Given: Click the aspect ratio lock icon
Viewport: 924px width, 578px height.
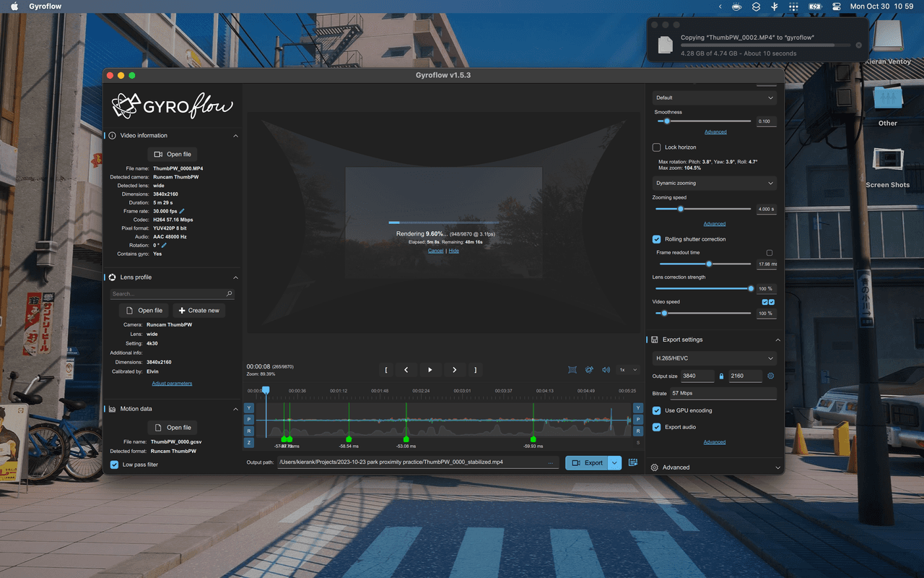Looking at the screenshot, I should tap(720, 376).
